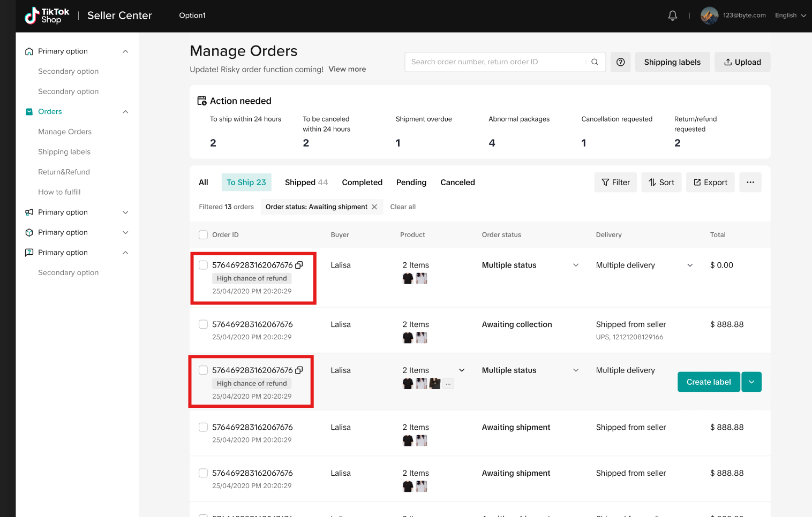Select the Awaiting collection order checkbox
This screenshot has width=812, height=517.
click(x=203, y=324)
